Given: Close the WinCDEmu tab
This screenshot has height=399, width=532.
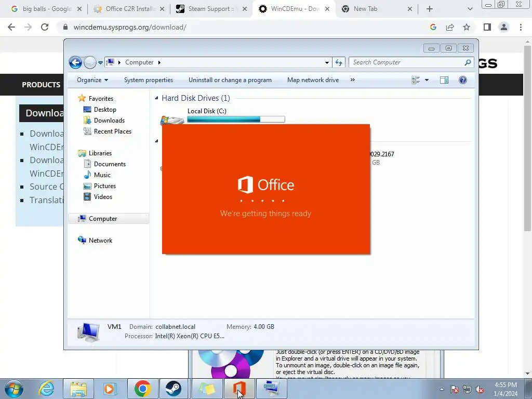Looking at the screenshot, I should point(327,9).
